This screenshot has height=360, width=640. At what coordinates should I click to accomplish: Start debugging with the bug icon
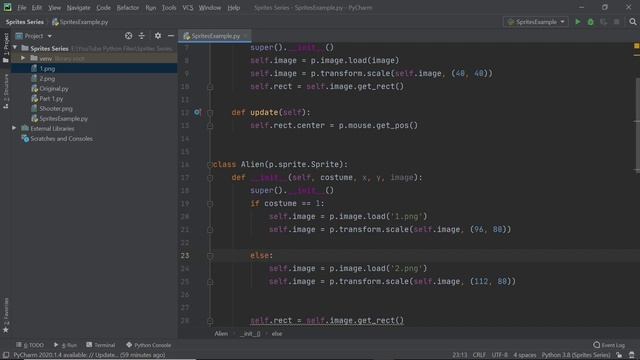(x=591, y=22)
